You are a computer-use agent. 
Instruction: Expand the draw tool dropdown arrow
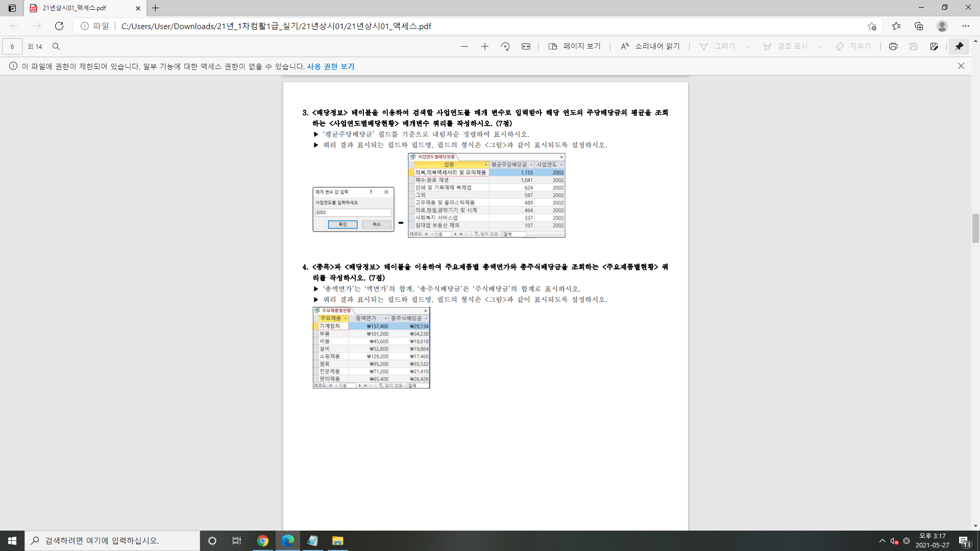coord(748,46)
